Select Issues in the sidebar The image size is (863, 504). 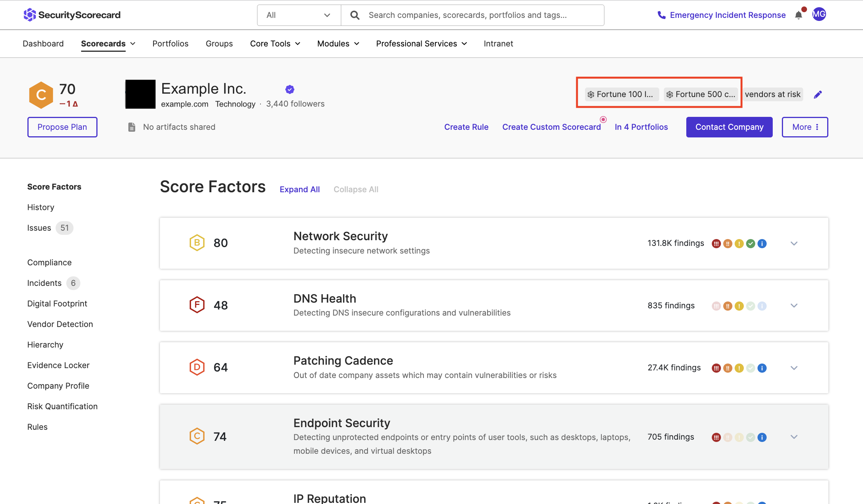(39, 228)
